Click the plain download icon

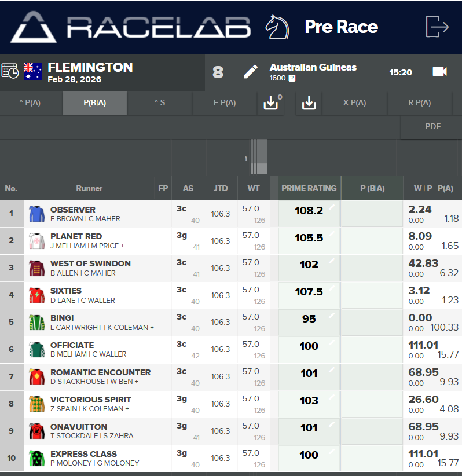(x=309, y=103)
